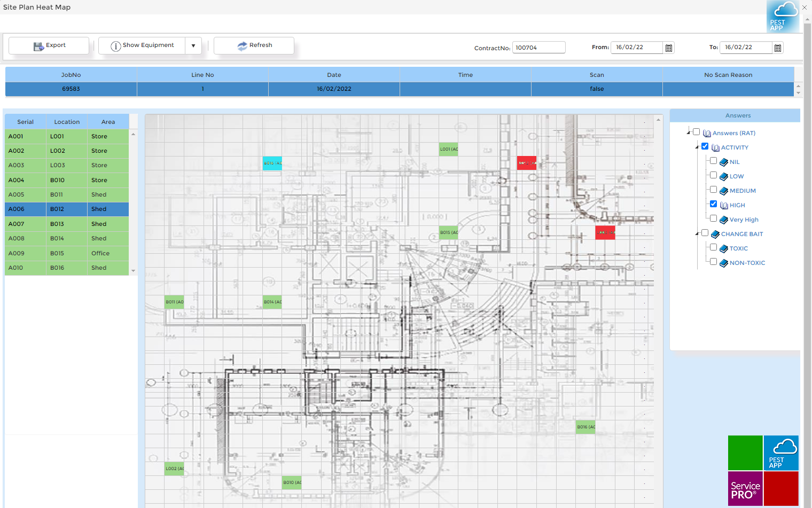Click the L001 equipment marker on plan
This screenshot has height=508, width=812.
pos(448,149)
